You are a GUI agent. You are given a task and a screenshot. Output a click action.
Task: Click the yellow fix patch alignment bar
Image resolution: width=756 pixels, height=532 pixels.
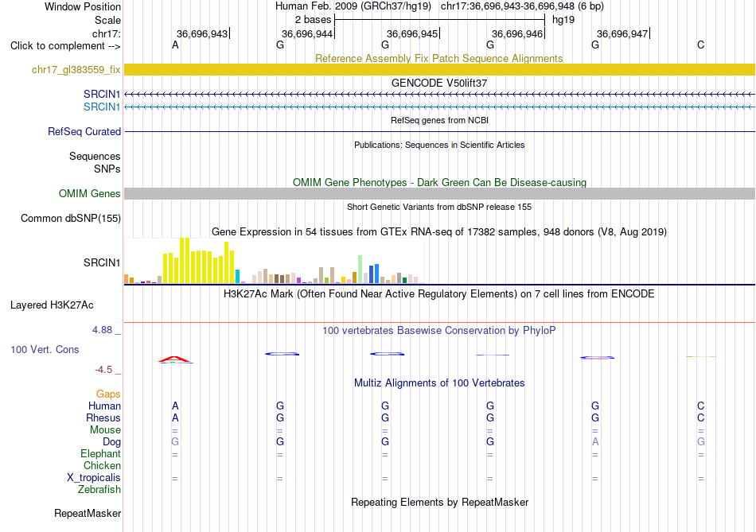tap(439, 69)
